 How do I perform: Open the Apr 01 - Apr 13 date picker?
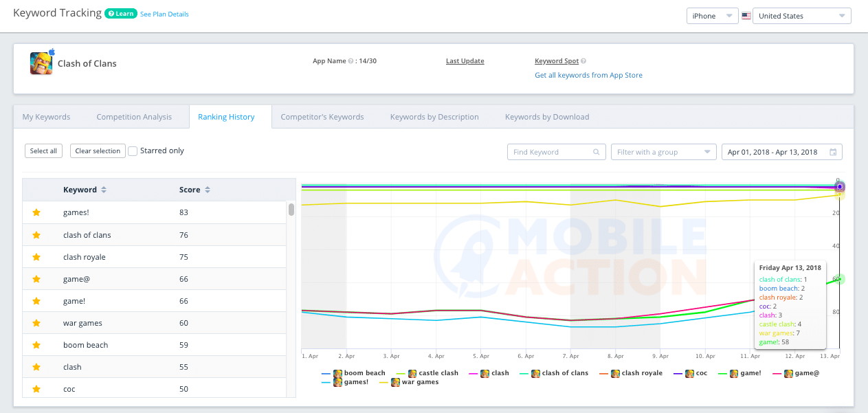click(x=782, y=152)
